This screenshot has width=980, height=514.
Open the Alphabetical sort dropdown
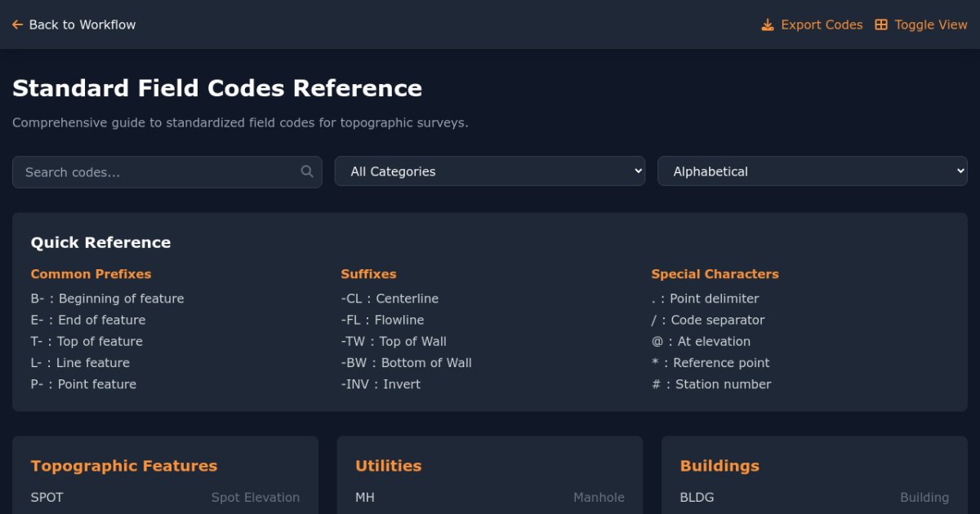pos(813,171)
